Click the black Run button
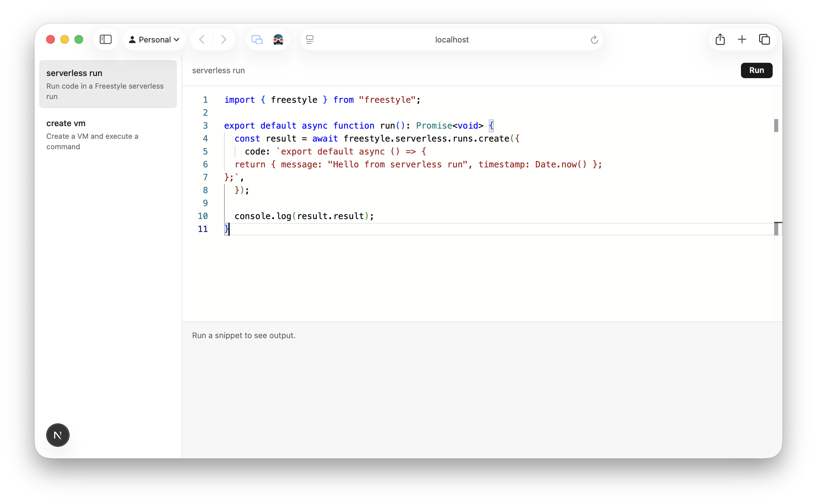Screen dimensions: 817x504 756,70
